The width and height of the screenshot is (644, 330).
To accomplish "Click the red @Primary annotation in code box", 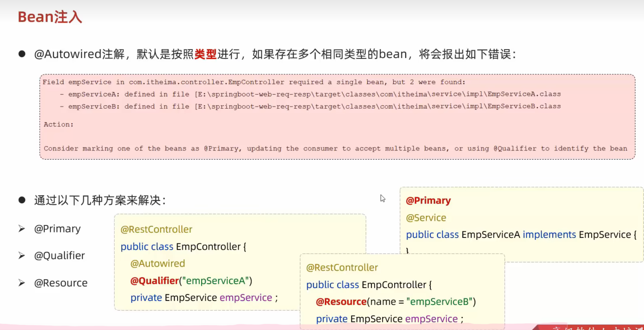I will pos(428,201).
